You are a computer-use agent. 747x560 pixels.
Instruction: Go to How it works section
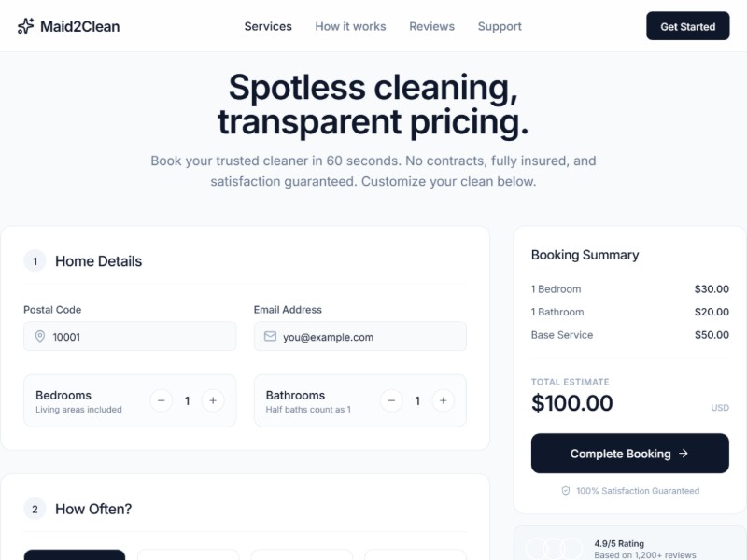(350, 26)
